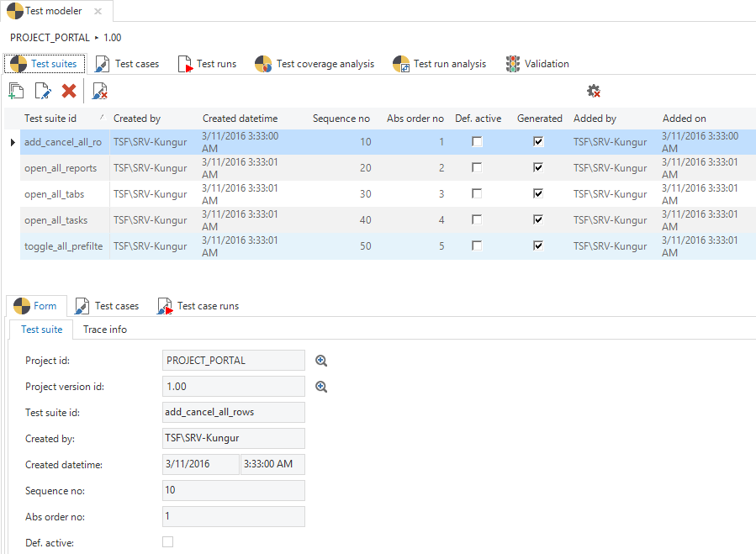Click the gear icon with red cross
Viewport: 756px width, 554px height.
click(x=593, y=91)
